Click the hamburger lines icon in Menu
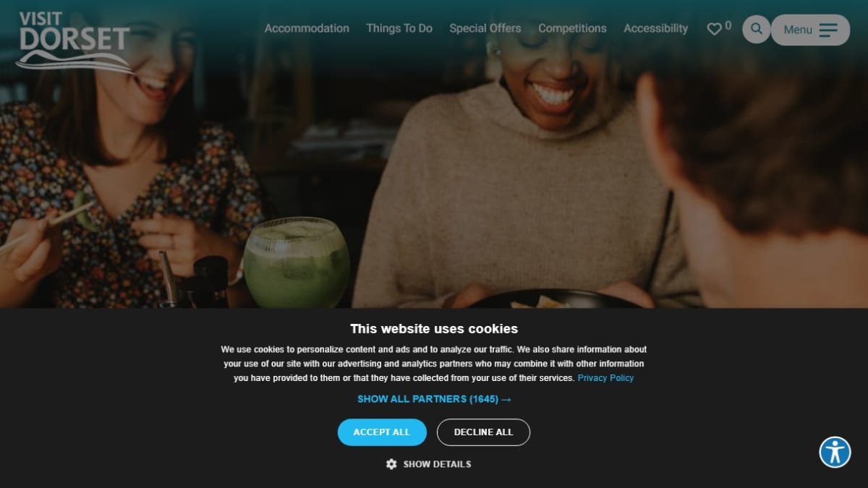The image size is (868, 488). click(828, 30)
